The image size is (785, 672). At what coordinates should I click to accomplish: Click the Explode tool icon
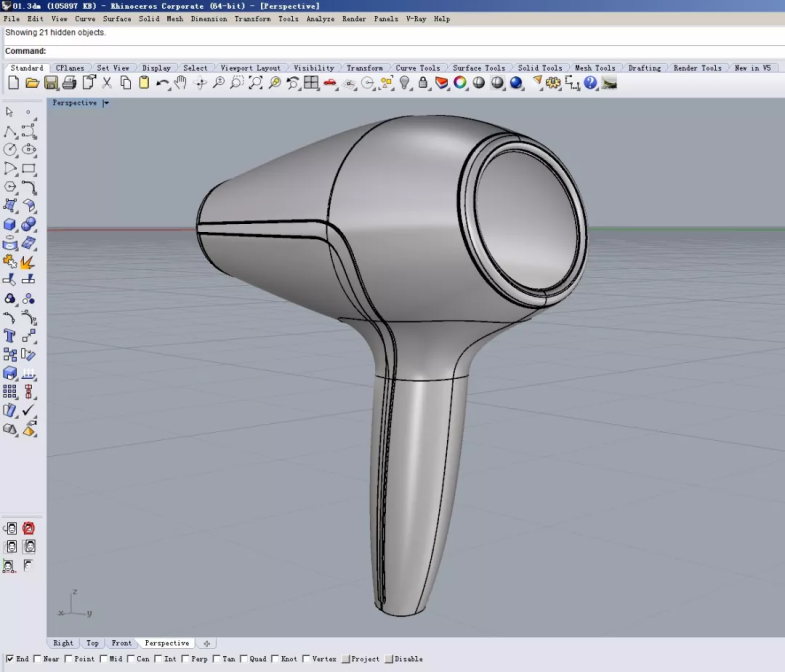tap(28, 262)
